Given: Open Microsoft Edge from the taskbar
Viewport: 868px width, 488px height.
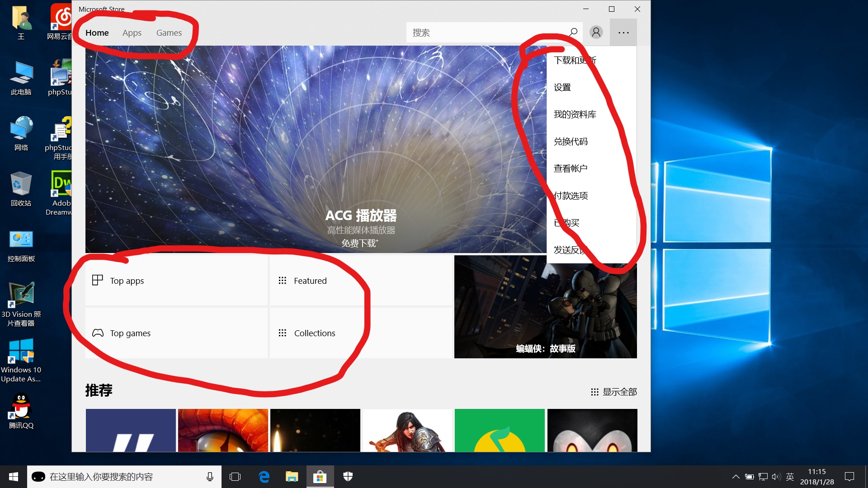Looking at the screenshot, I should [264, 477].
